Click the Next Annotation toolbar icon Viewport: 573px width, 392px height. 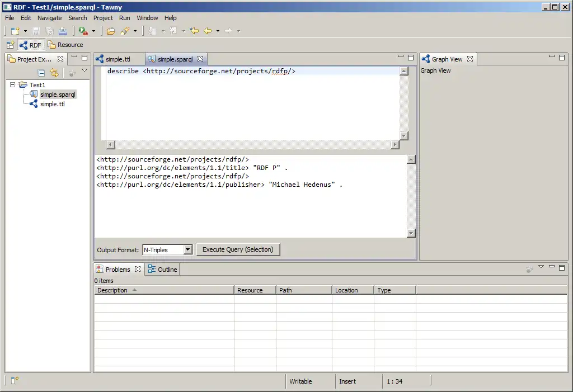(153, 31)
